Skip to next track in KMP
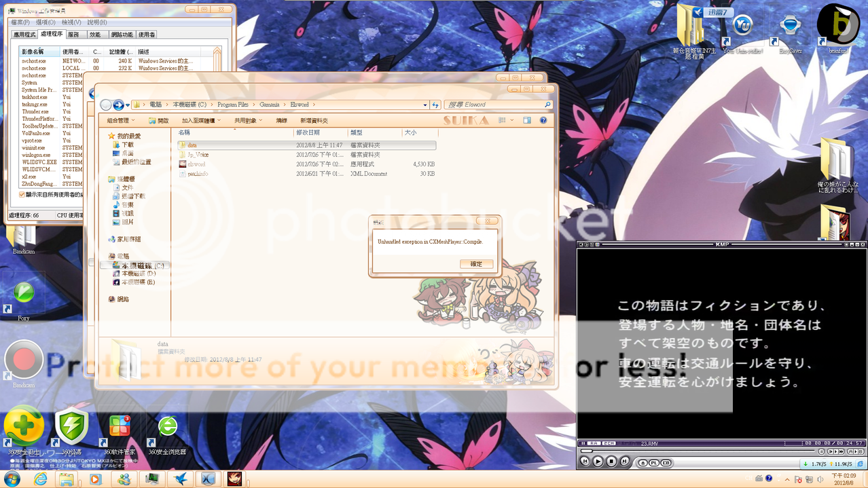The height and width of the screenshot is (488, 868). pyautogui.click(x=624, y=462)
